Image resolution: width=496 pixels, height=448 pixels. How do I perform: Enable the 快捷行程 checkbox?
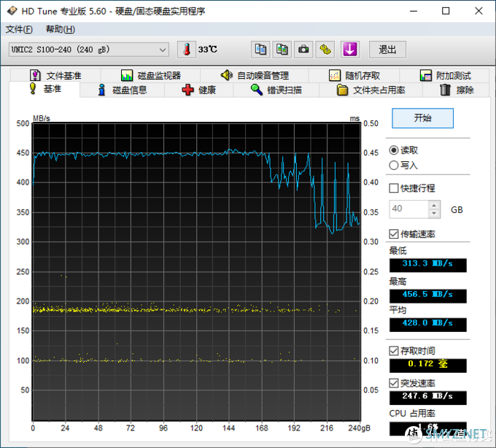(x=393, y=188)
